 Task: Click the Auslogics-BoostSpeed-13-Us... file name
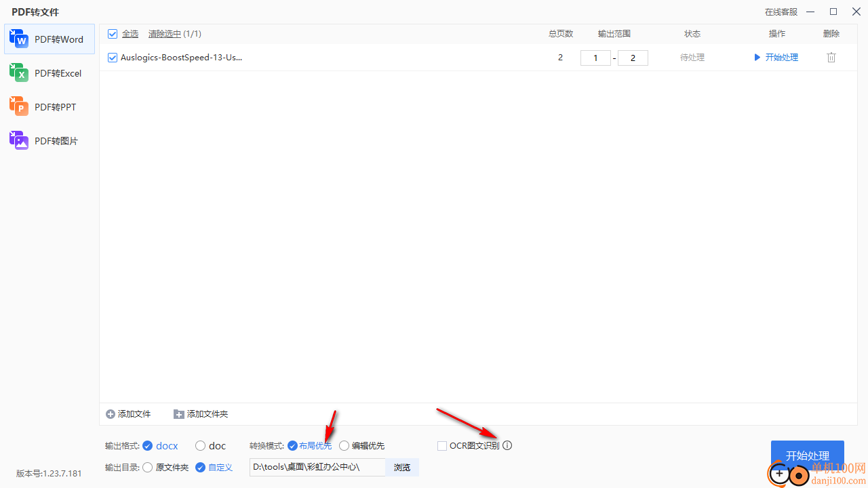point(181,58)
